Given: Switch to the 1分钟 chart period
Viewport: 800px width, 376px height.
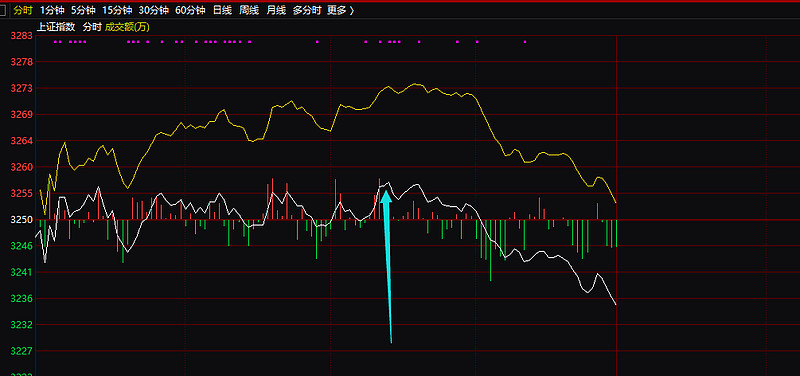Looking at the screenshot, I should pos(52,10).
